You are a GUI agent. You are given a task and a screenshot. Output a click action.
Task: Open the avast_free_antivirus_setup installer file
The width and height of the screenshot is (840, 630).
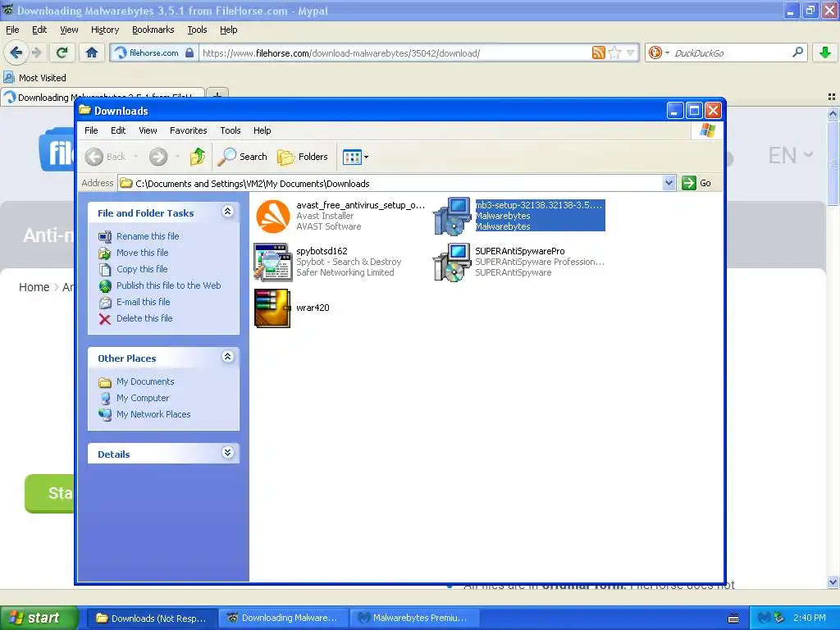pyautogui.click(x=272, y=217)
